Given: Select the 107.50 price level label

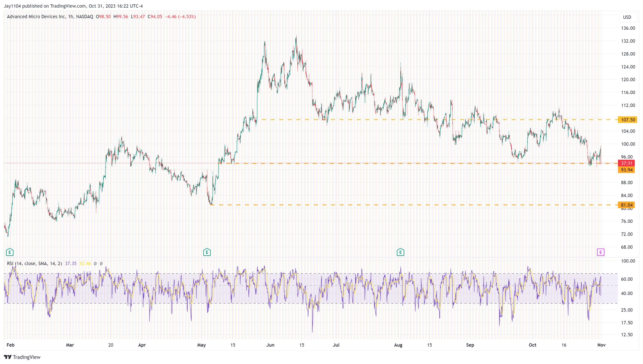Looking at the screenshot, I should (627, 120).
